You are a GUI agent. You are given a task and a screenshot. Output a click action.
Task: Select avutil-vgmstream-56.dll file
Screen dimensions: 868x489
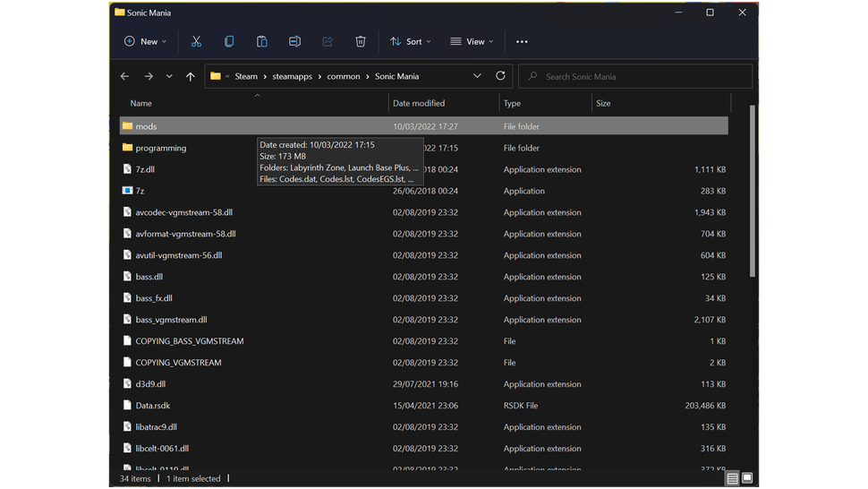pos(179,255)
